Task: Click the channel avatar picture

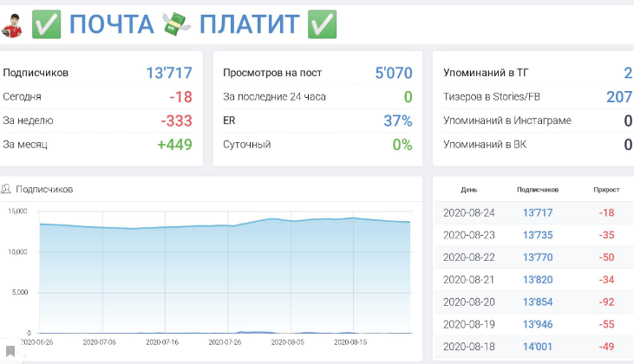Action: [x=11, y=25]
